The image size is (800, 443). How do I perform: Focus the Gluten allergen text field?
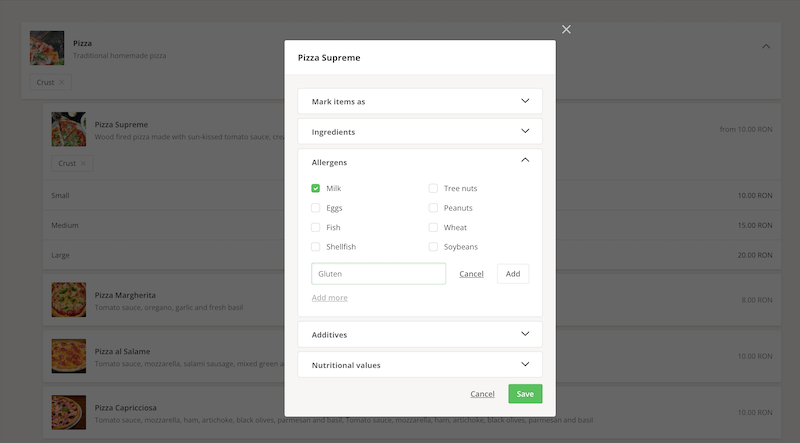378,274
